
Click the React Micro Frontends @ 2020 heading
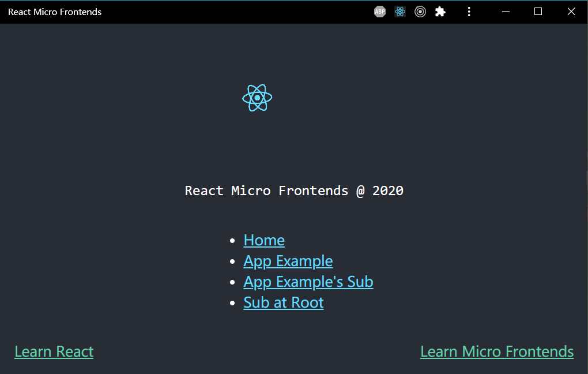pyautogui.click(x=294, y=191)
